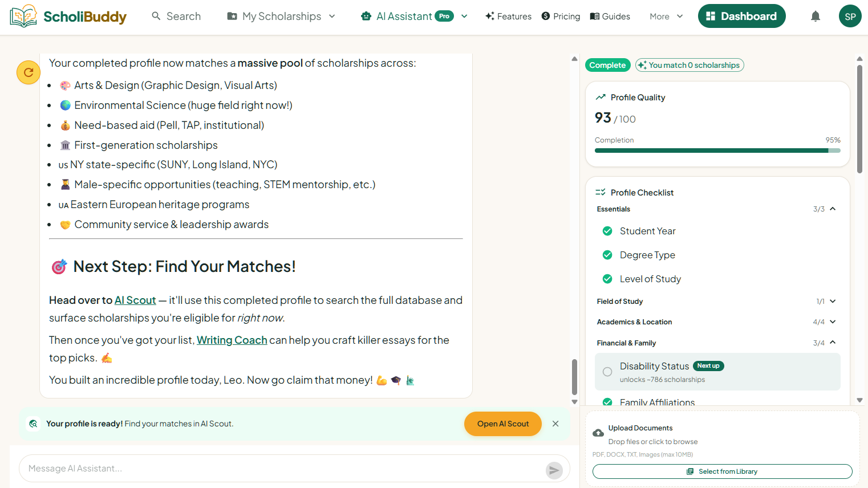Image resolution: width=868 pixels, height=488 pixels.
Task: Click the Open AI Scout button
Action: (503, 424)
